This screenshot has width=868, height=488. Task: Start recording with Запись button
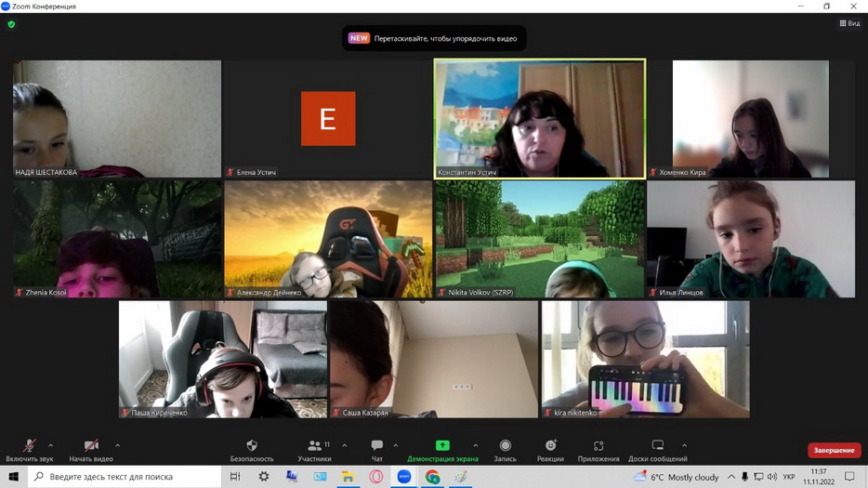(505, 450)
